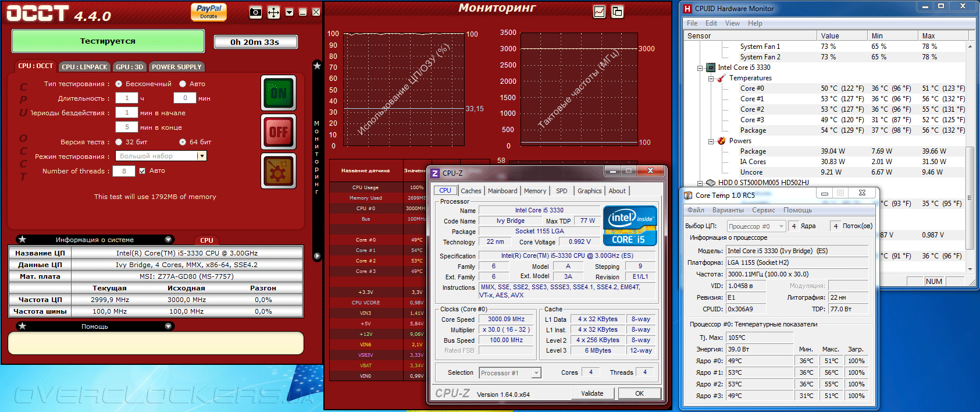Click the star icon atop the Мониторинг strip

317,66
